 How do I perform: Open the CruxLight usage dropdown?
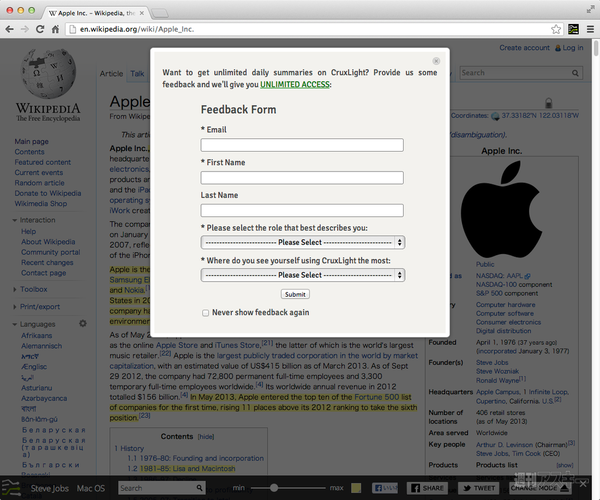pos(303,275)
